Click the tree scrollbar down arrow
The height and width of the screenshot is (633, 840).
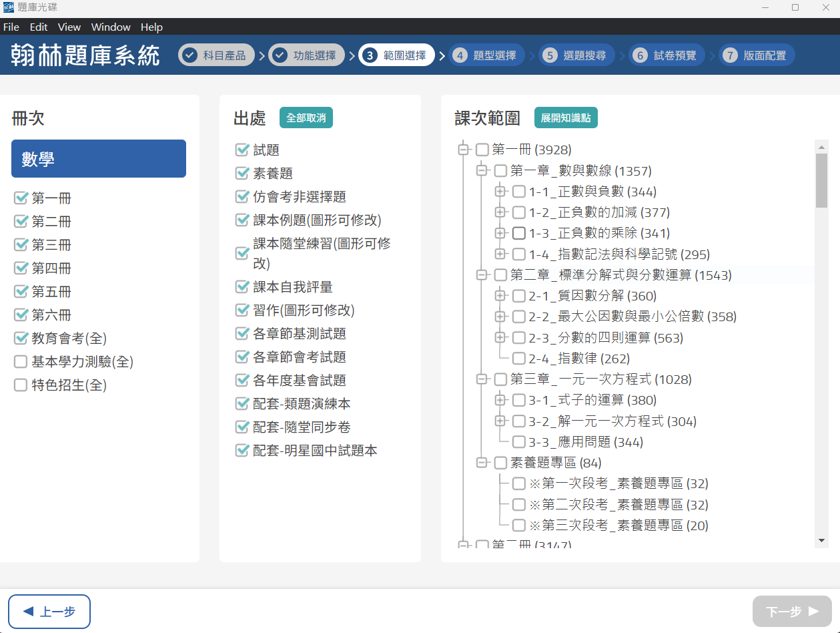(x=821, y=540)
